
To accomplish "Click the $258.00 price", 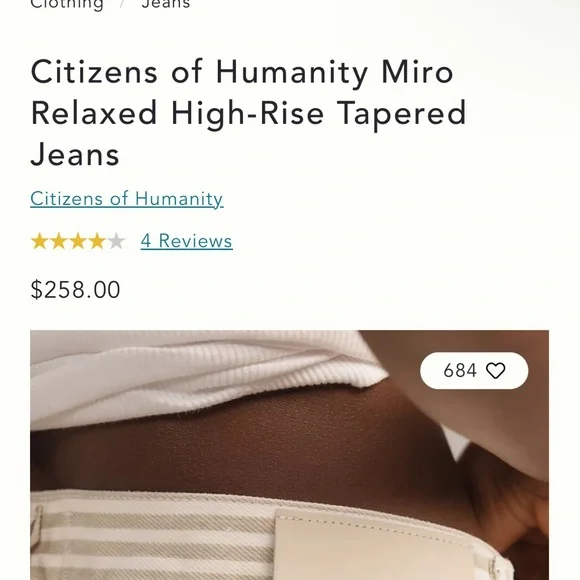I will [x=75, y=290].
